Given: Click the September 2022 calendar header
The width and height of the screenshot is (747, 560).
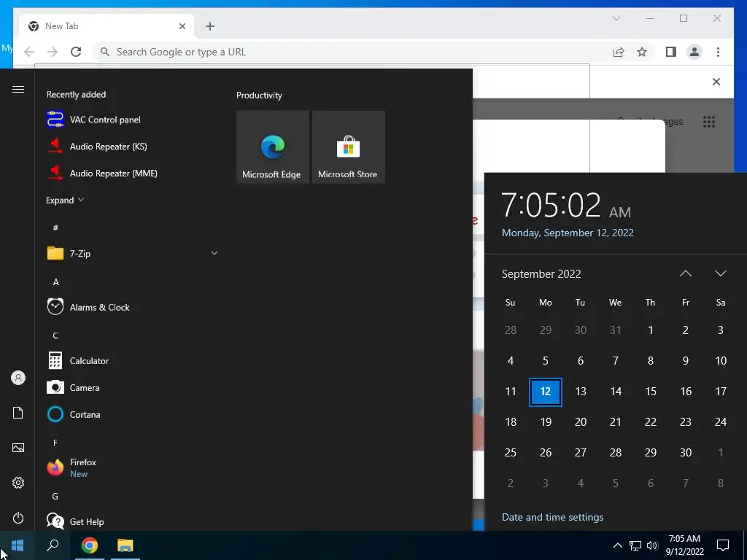Looking at the screenshot, I should pos(541,274).
